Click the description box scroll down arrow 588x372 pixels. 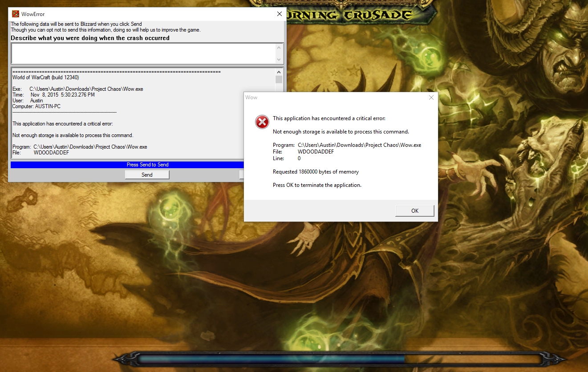point(279,60)
